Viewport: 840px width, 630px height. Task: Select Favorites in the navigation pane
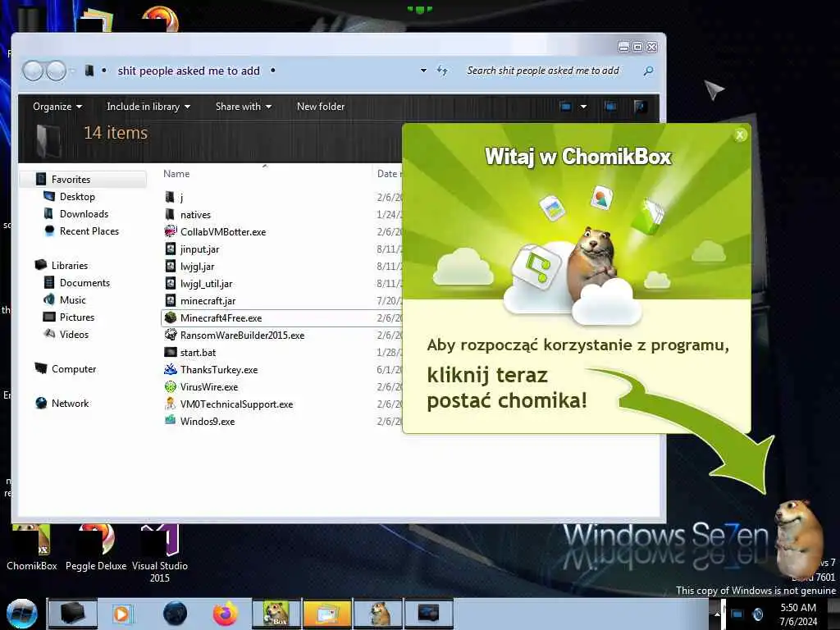tap(71, 180)
